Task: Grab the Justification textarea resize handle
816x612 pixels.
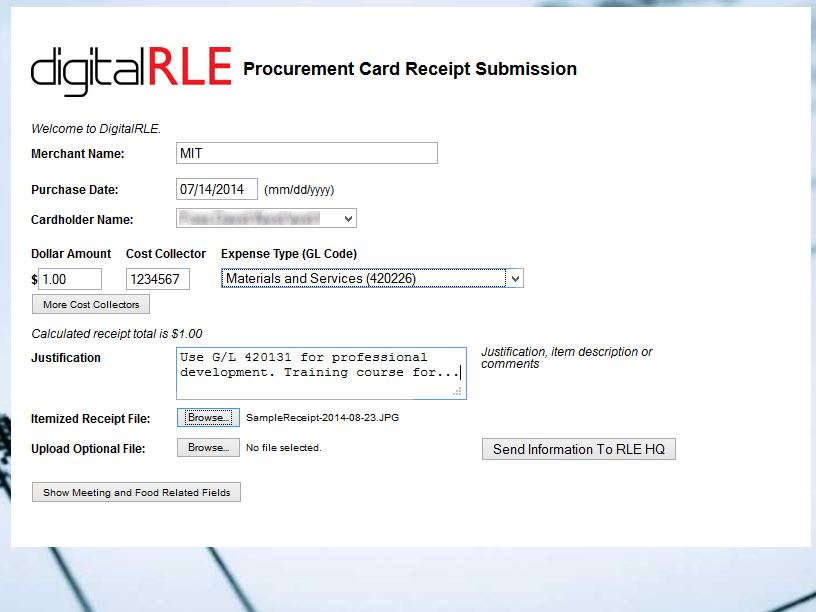Action: click(458, 392)
